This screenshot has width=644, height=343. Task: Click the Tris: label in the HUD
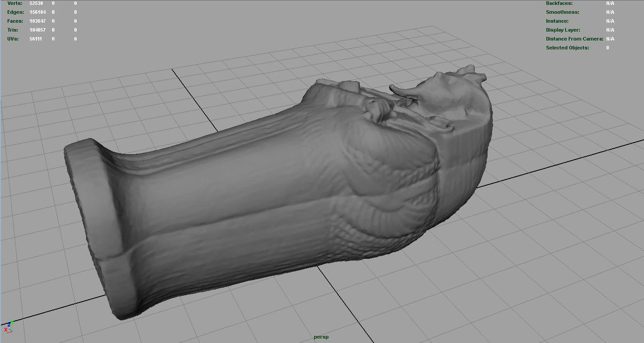click(x=14, y=30)
